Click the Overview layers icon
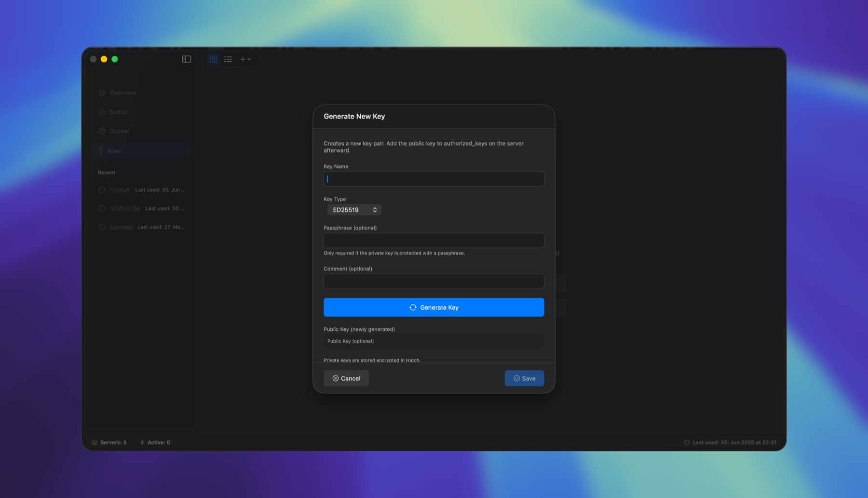The image size is (868, 498). coord(102,93)
